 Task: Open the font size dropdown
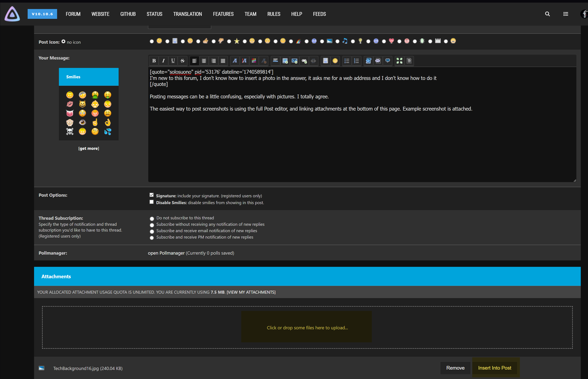click(244, 61)
